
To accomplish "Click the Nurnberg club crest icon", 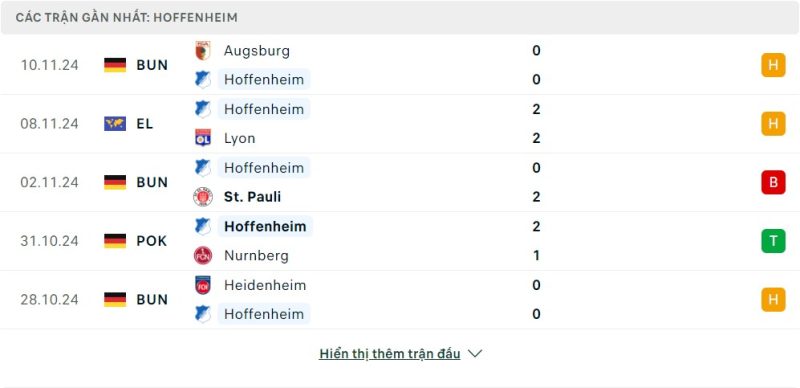I will pyautogui.click(x=203, y=255).
